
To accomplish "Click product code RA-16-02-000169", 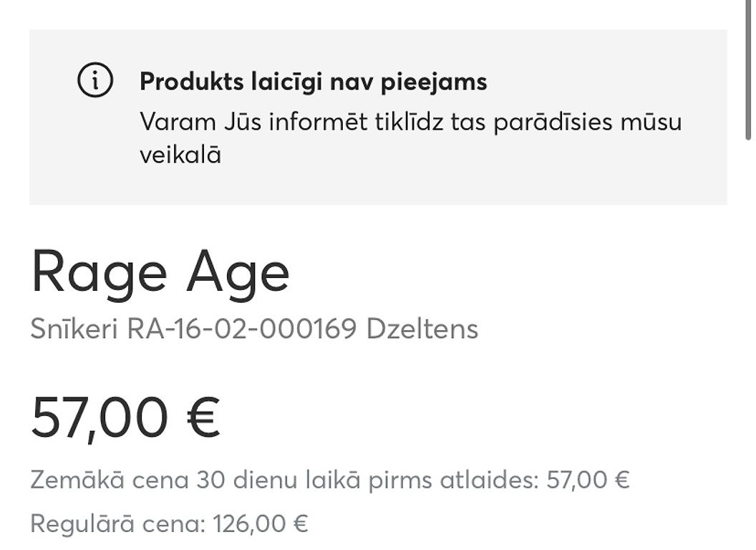I will pos(241,329).
